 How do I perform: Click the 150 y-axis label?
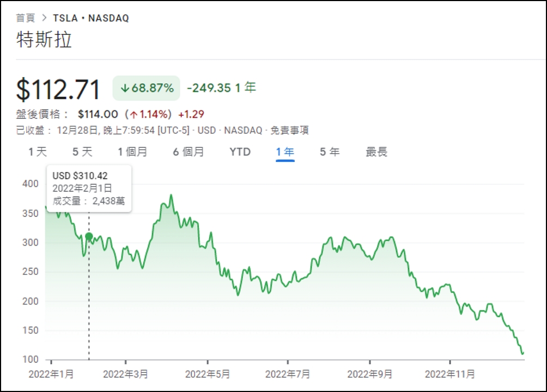click(x=31, y=330)
